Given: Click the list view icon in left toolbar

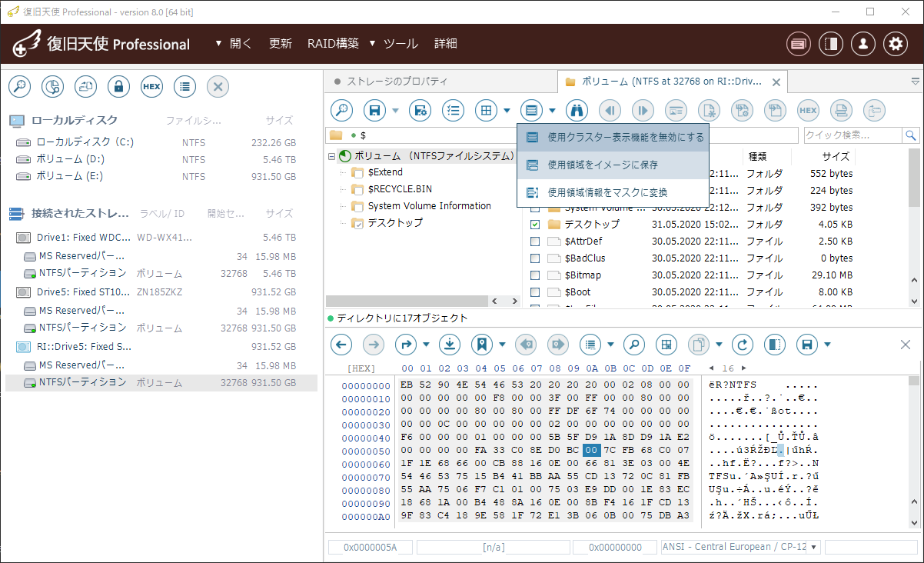Looking at the screenshot, I should (x=184, y=86).
